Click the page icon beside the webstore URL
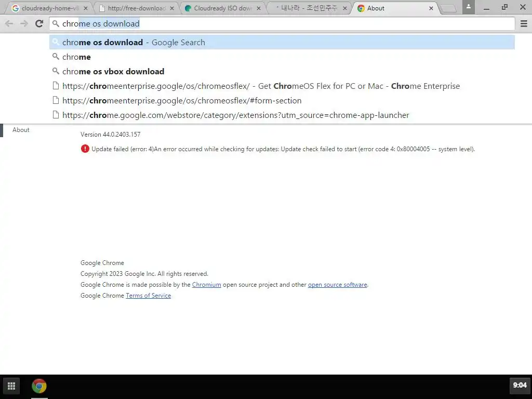The width and height of the screenshot is (532, 399). (x=56, y=115)
